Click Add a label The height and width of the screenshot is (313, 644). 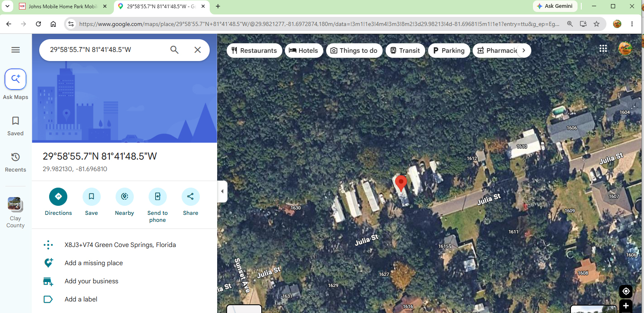pos(81,299)
